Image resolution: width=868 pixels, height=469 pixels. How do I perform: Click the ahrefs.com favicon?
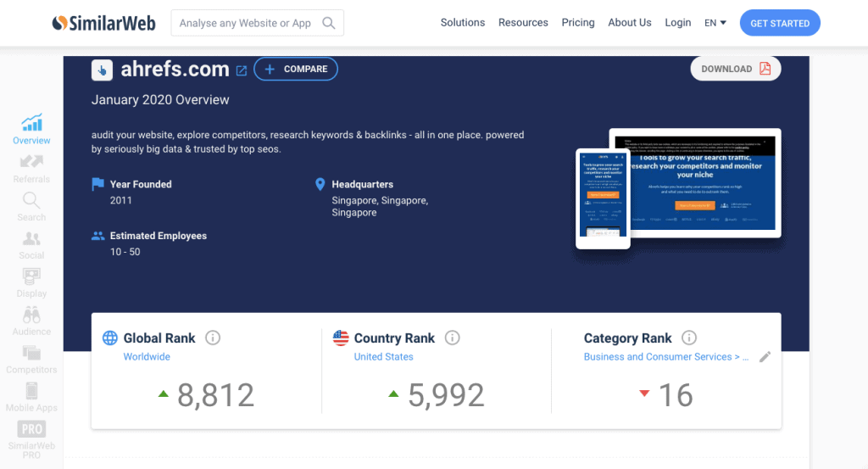[x=102, y=70]
